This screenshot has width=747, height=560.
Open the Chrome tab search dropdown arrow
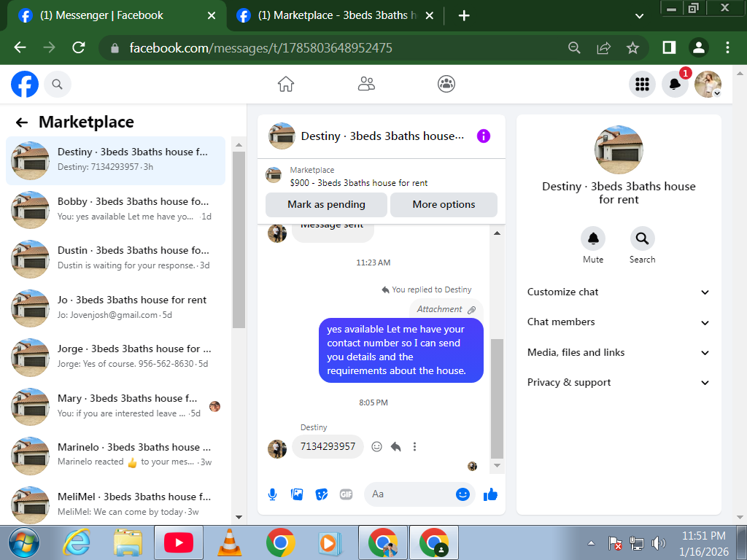(639, 16)
